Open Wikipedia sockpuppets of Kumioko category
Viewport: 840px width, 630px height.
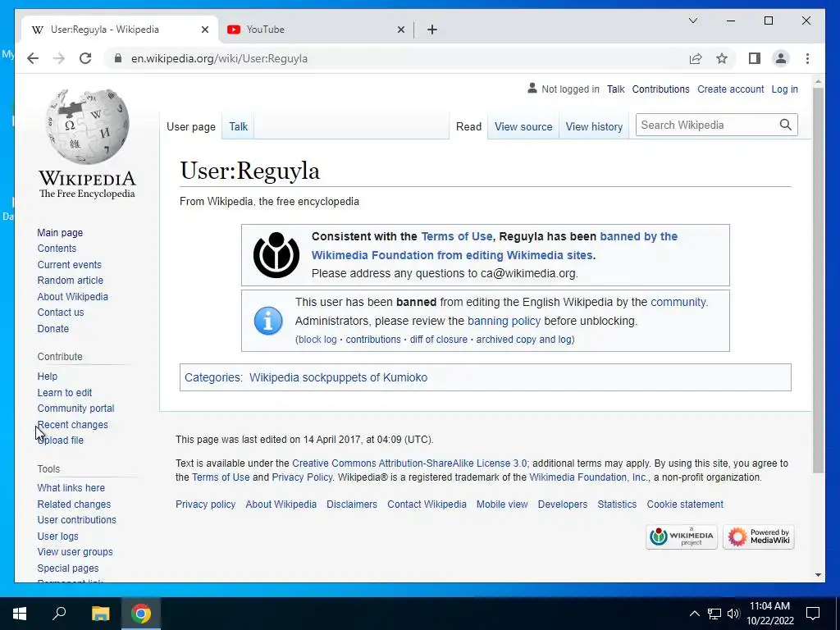pos(338,377)
